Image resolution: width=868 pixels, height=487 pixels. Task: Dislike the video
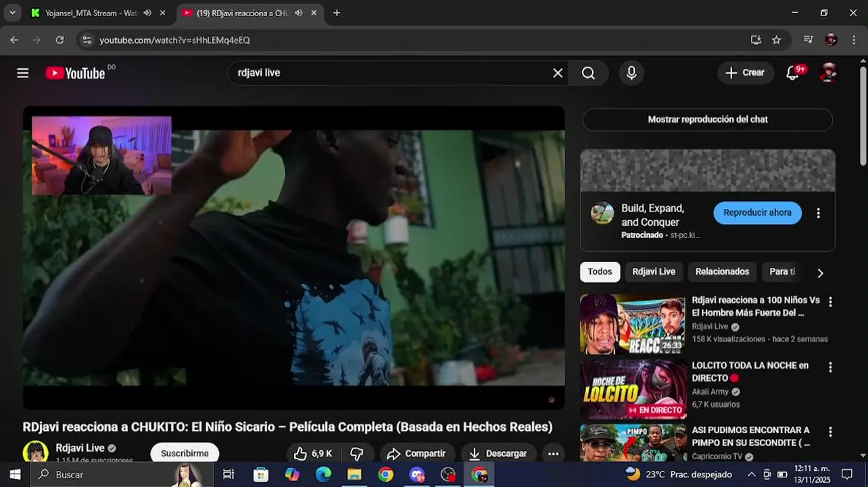[356, 453]
